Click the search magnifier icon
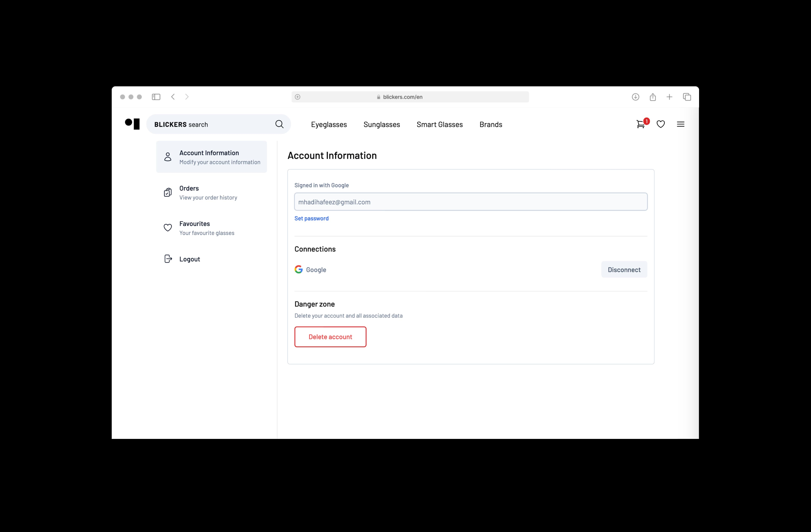This screenshot has height=532, width=811. point(279,124)
